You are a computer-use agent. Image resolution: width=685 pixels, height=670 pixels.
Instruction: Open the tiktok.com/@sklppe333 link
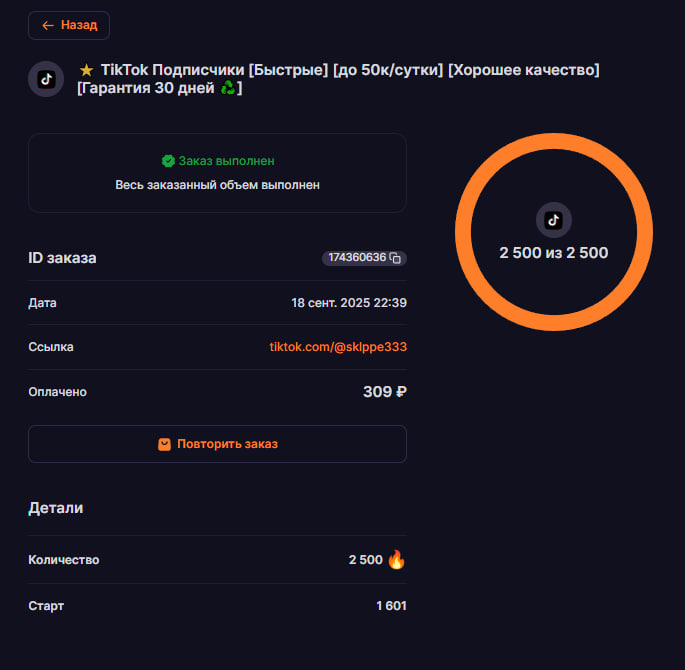pos(338,347)
